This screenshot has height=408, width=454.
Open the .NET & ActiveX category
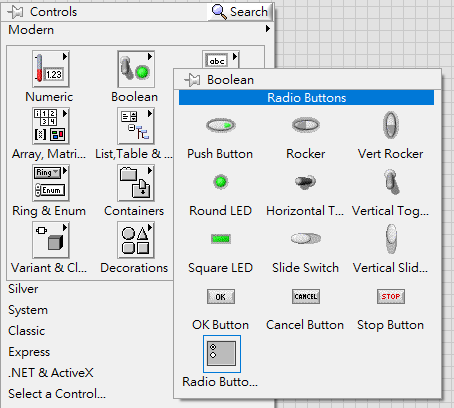click(51, 373)
